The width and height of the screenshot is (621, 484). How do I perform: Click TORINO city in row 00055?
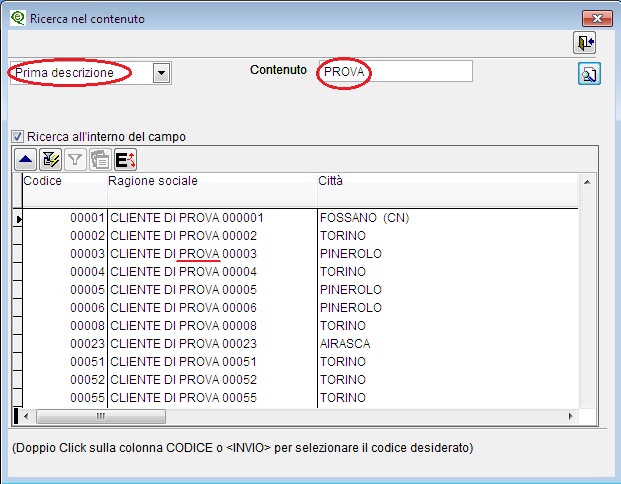tap(448, 398)
